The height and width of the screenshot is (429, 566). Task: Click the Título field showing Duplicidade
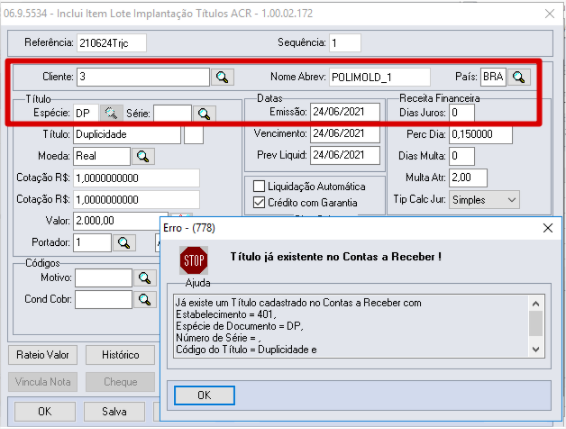(127, 135)
